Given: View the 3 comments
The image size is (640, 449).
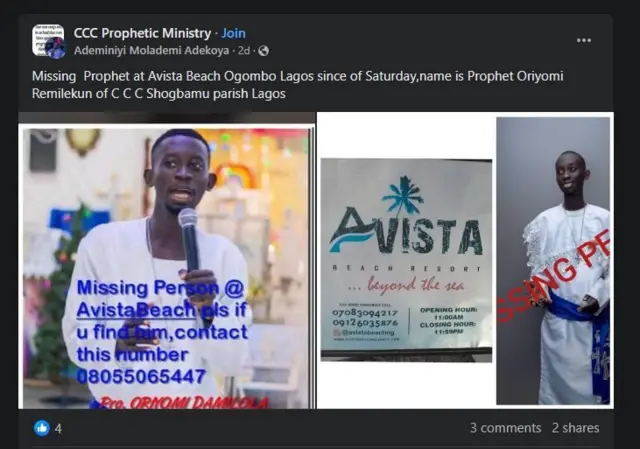Looking at the screenshot, I should pos(505,428).
